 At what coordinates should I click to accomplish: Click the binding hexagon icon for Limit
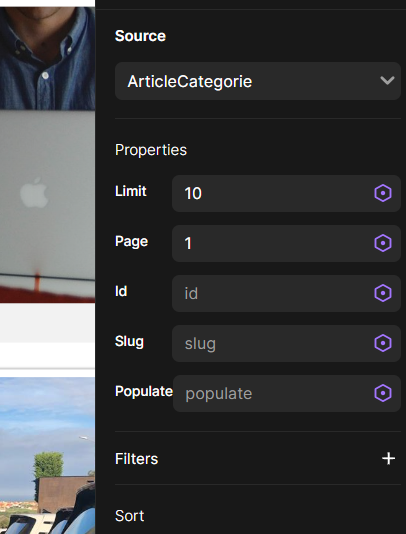coord(383,193)
